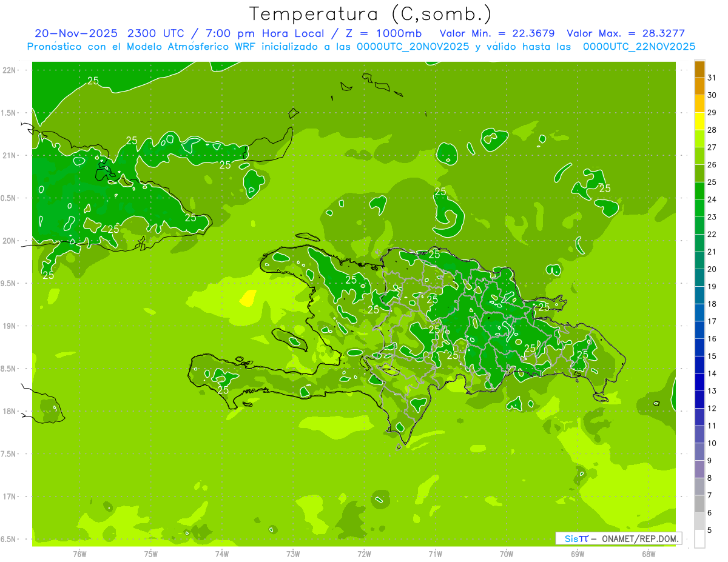Click the '75W' longitude label
The image size is (728, 562).
(150, 554)
